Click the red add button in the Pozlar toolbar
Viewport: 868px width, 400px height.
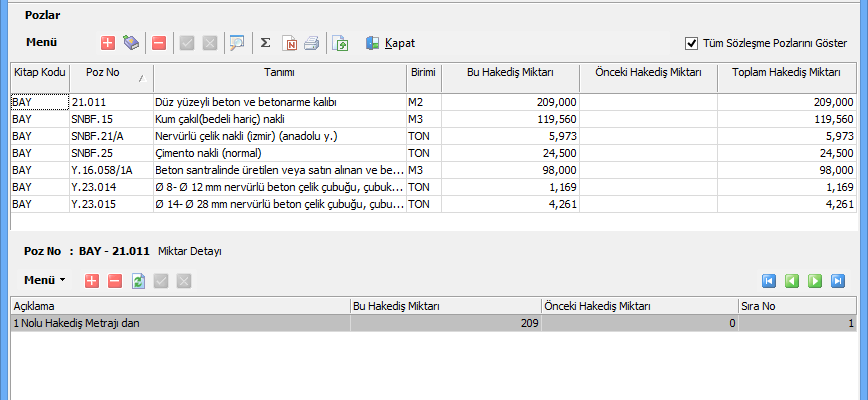tap(108, 43)
